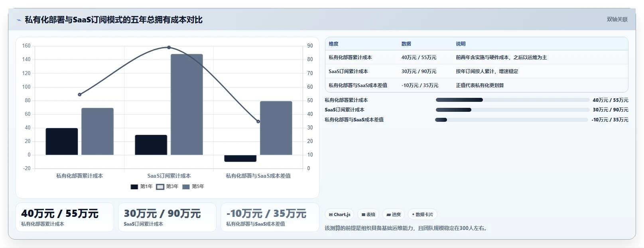Click the x-axis label 私有化部署累计成本
Screen dimensions: 644x248
coord(80,176)
